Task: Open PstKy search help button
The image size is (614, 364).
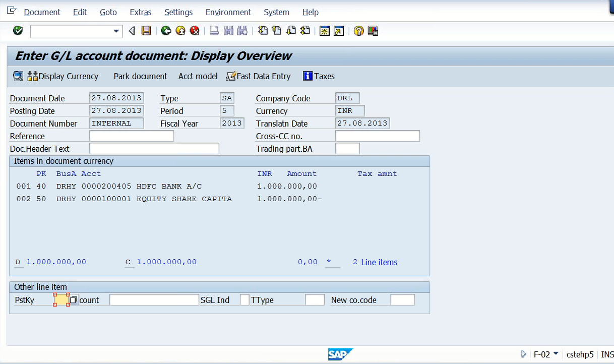Action: pyautogui.click(x=73, y=300)
